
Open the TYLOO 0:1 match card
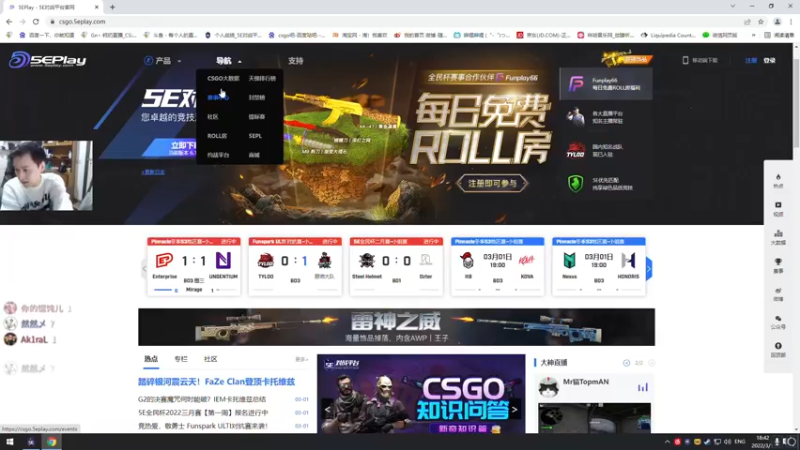tap(295, 266)
